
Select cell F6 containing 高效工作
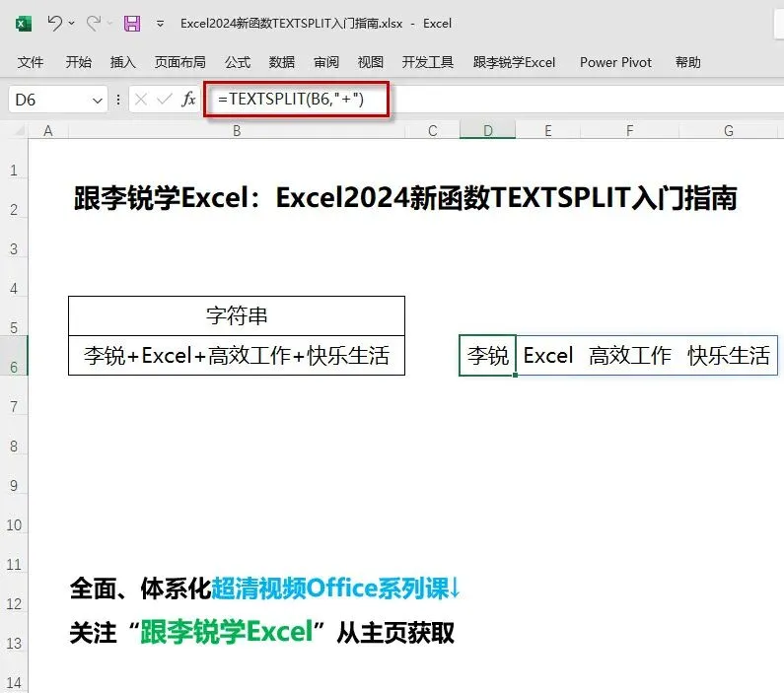(629, 356)
